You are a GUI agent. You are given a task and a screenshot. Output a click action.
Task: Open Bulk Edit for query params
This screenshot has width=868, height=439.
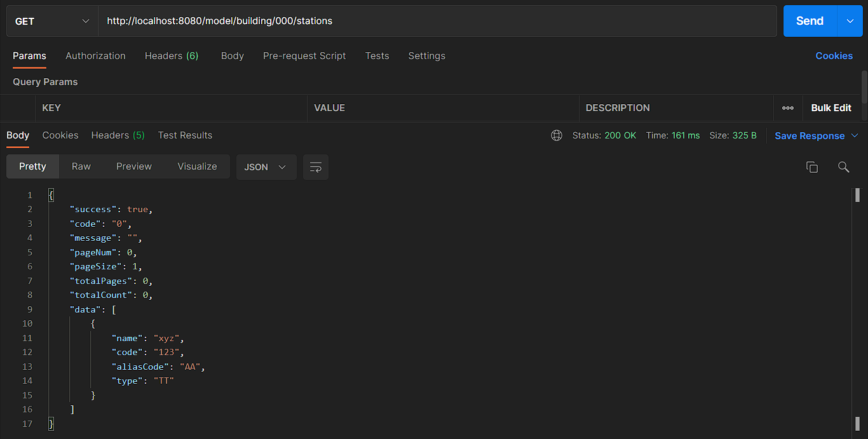[832, 108]
